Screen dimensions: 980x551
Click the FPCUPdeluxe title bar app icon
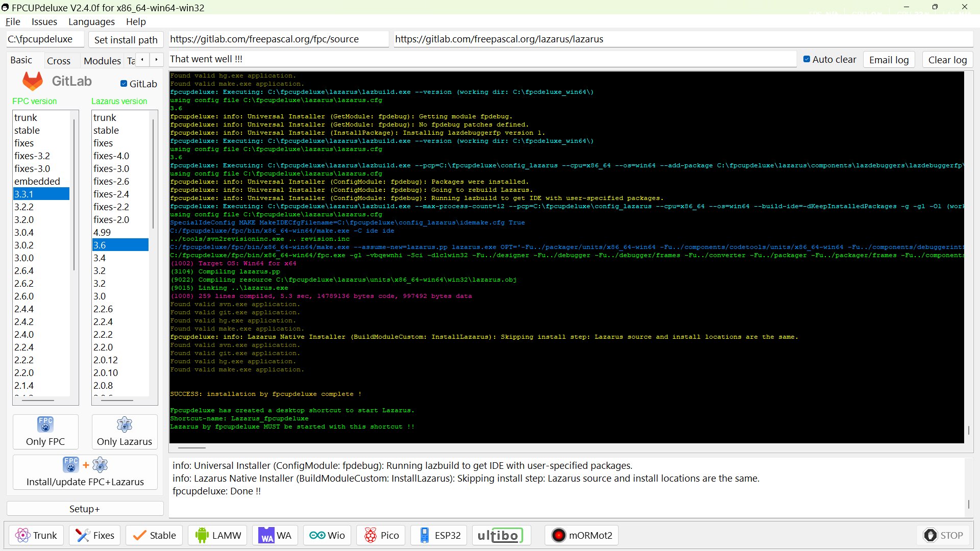[x=5, y=8]
